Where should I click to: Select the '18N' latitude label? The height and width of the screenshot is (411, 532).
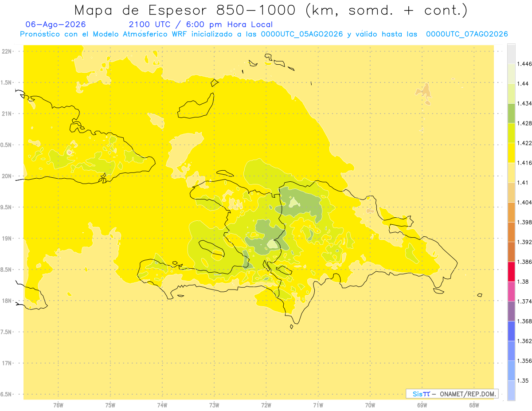pos(7,301)
